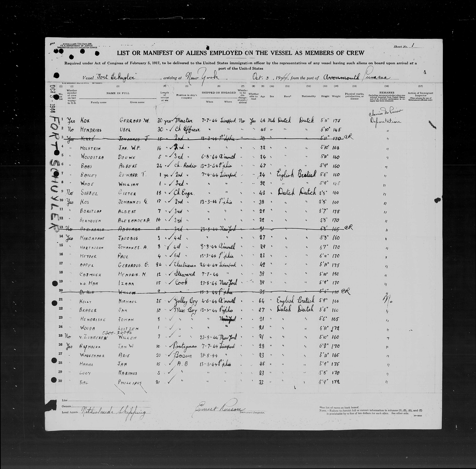The width and height of the screenshot is (476, 469).
Task: Select given name DOUWE
Action: click(x=127, y=157)
